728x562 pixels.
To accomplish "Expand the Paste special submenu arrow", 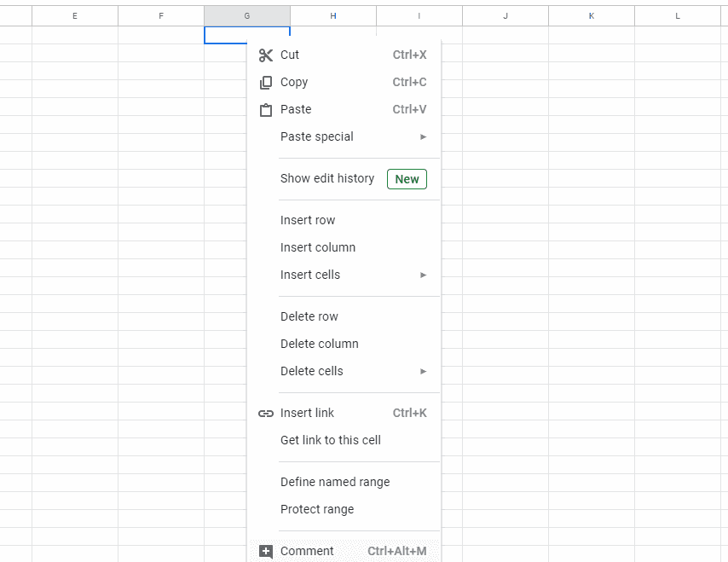I will [x=423, y=137].
